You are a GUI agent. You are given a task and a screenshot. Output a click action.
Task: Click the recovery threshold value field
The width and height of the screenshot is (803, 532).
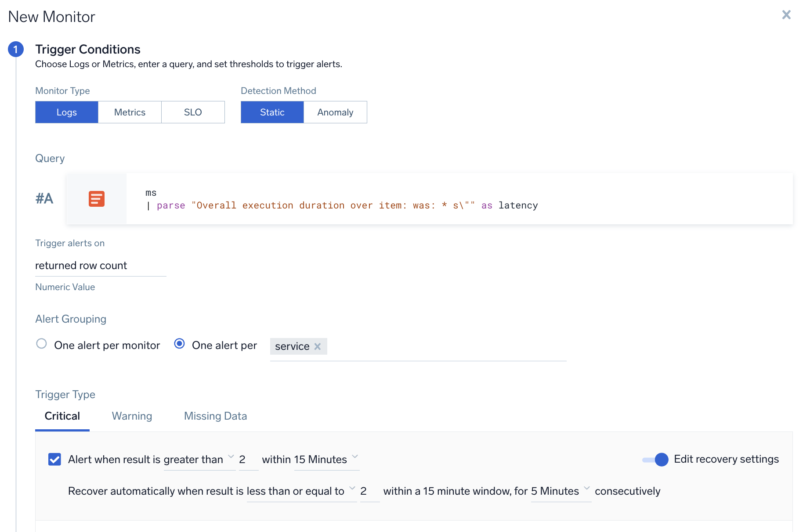pyautogui.click(x=369, y=491)
